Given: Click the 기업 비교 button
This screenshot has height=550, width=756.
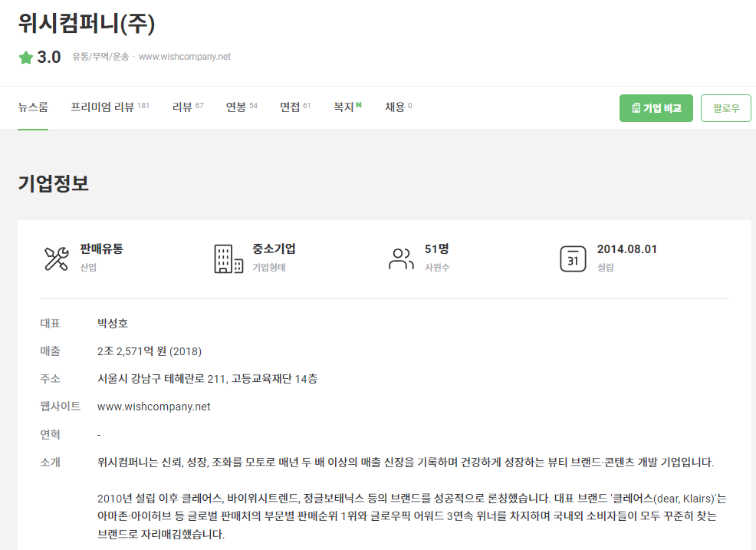Looking at the screenshot, I should pyautogui.click(x=656, y=108).
